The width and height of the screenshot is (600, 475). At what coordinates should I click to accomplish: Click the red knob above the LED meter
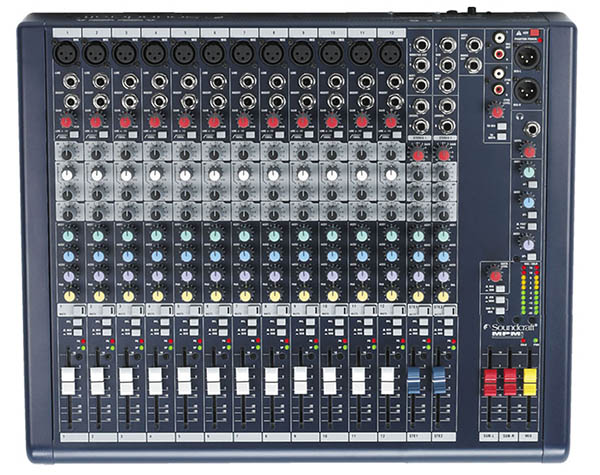(494, 276)
